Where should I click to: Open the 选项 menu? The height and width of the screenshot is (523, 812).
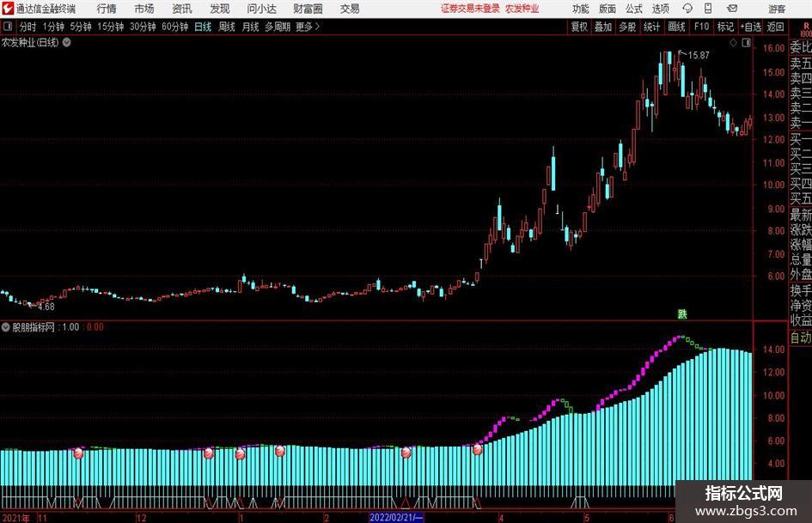tap(660, 9)
